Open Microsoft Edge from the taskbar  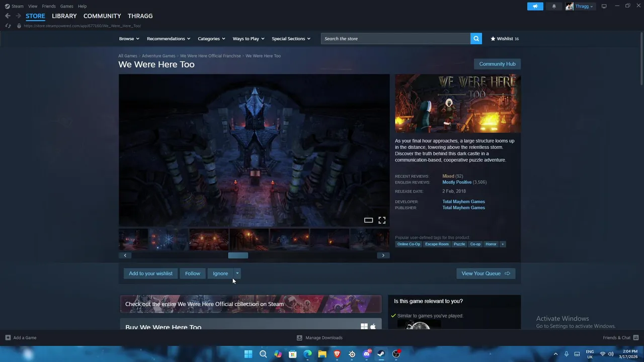307,354
